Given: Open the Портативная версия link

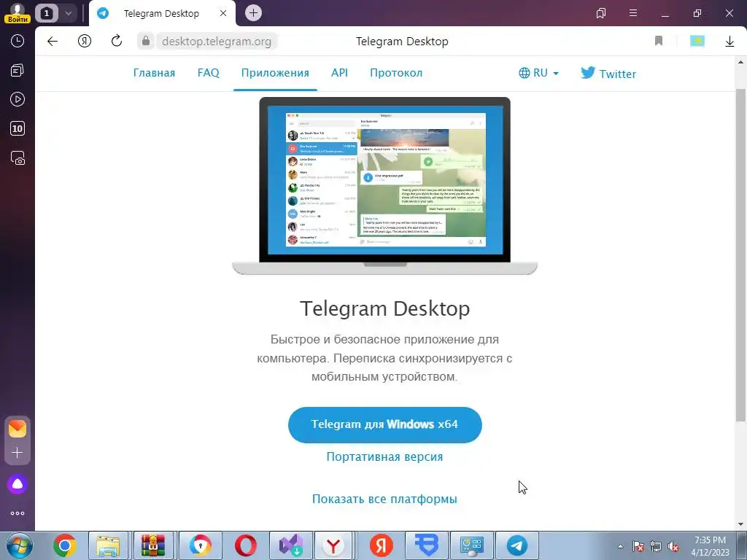Looking at the screenshot, I should (x=384, y=456).
